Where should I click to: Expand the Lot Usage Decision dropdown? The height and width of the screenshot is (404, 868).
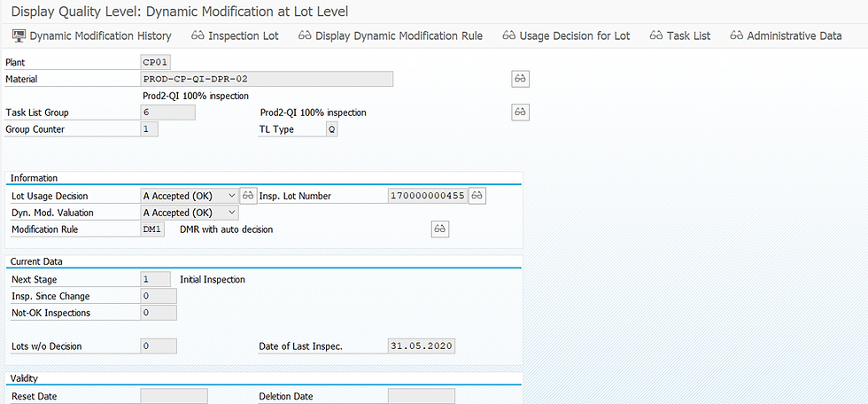pyautogui.click(x=231, y=196)
